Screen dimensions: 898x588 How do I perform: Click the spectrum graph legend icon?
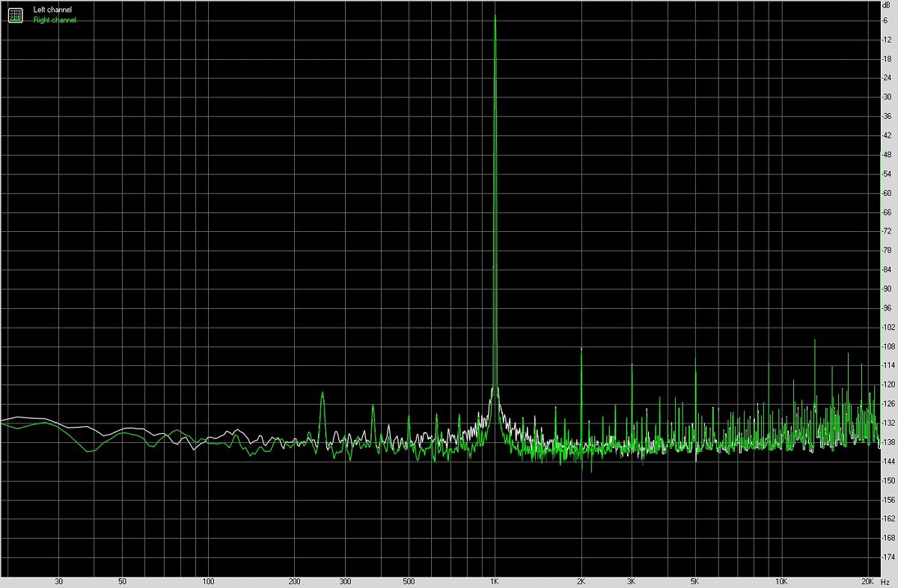15,14
